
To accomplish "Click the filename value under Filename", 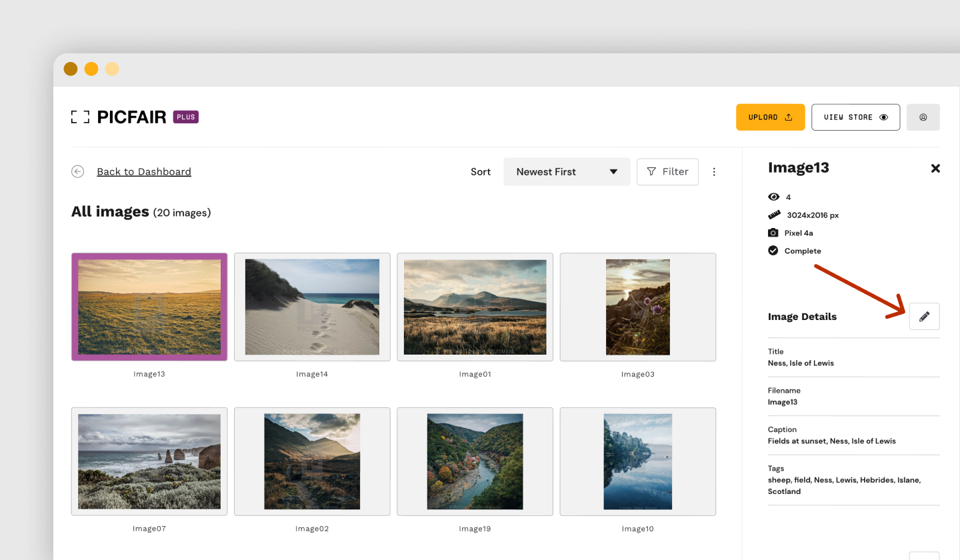I will (783, 402).
